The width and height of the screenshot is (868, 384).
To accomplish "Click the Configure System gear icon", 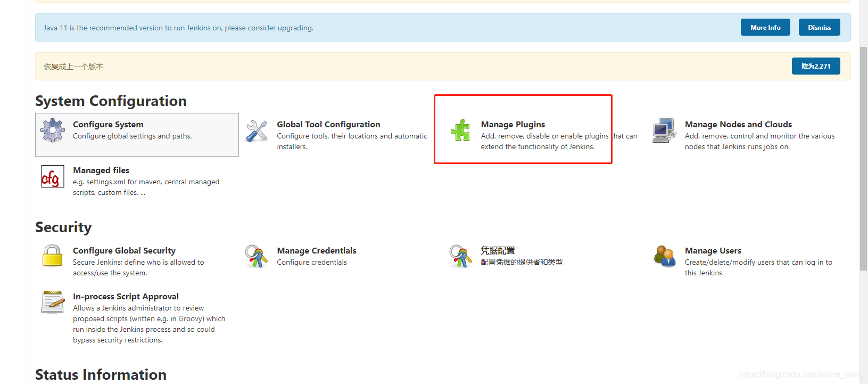I will 53,130.
